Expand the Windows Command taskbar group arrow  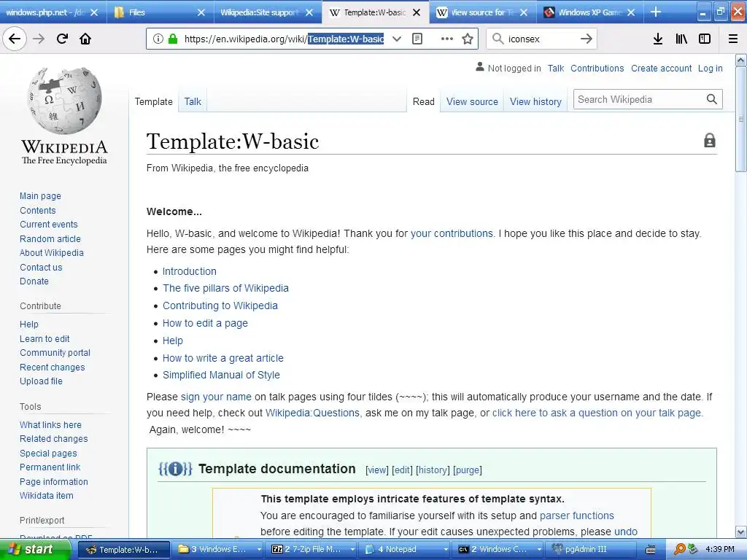click(x=539, y=549)
